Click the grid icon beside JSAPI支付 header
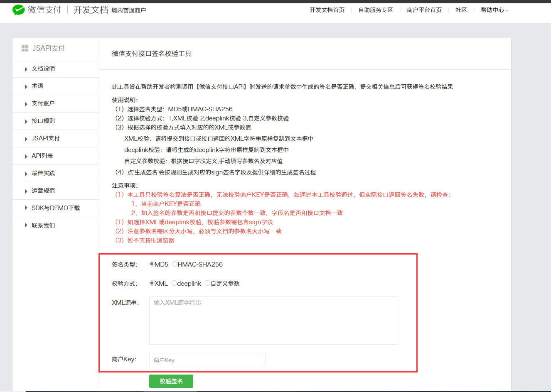 pyautogui.click(x=25, y=48)
